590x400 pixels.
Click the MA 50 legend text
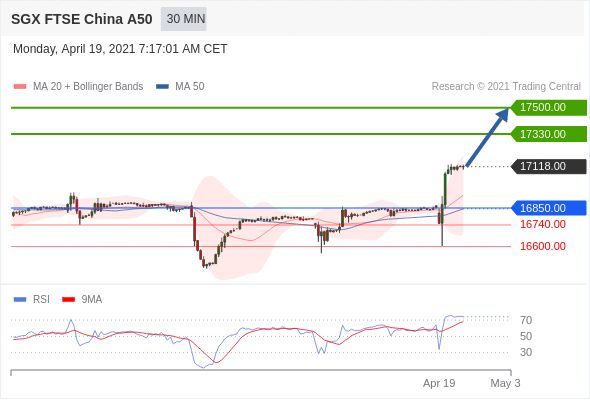click(190, 87)
